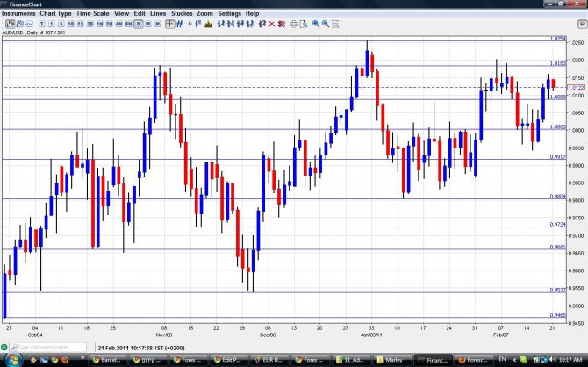This screenshot has height=367, width=588.
Task: Switch to tick (T) time scale
Action: 42,24
